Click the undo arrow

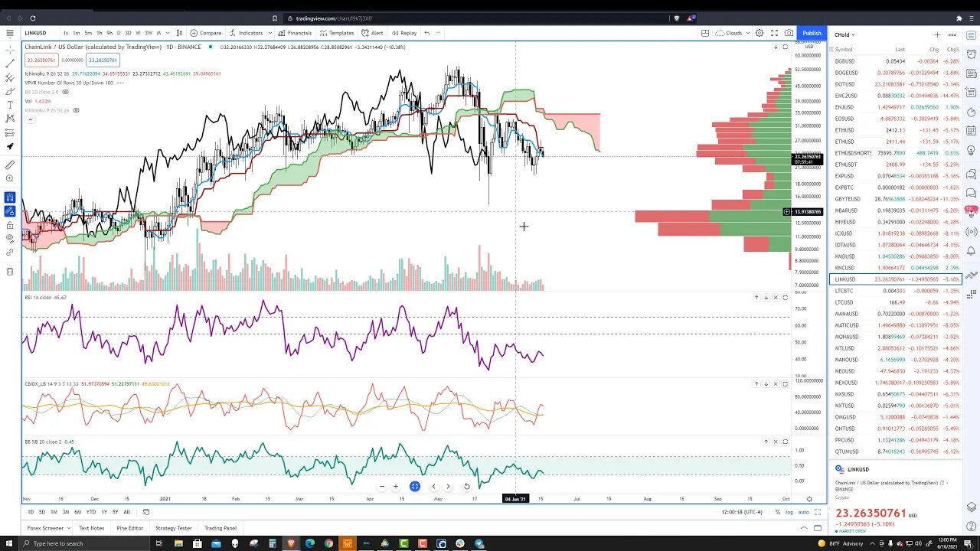tap(426, 33)
